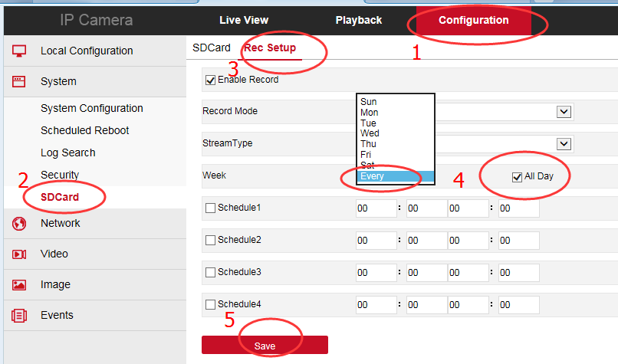
Task: Select Fri in the Week list
Action: click(396, 155)
